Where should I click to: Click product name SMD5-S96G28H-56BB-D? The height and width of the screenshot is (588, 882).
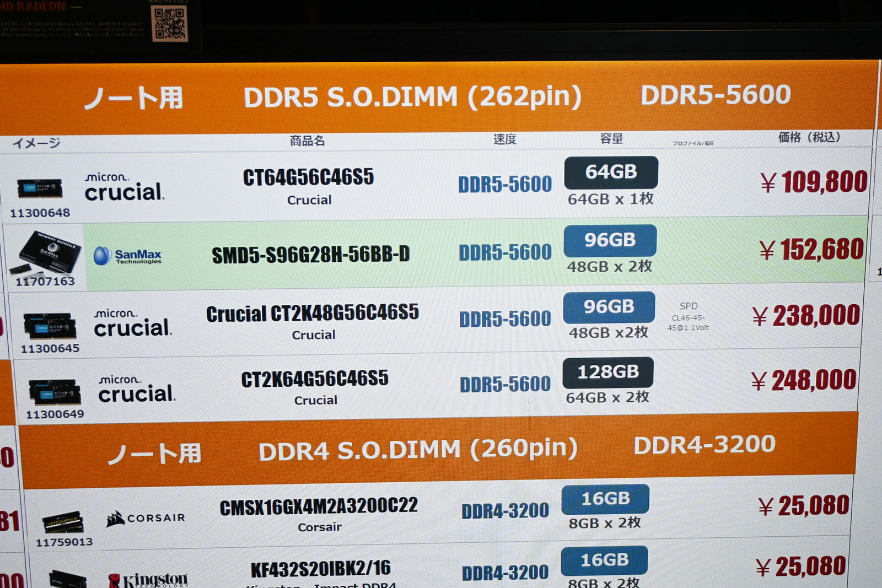tap(311, 255)
